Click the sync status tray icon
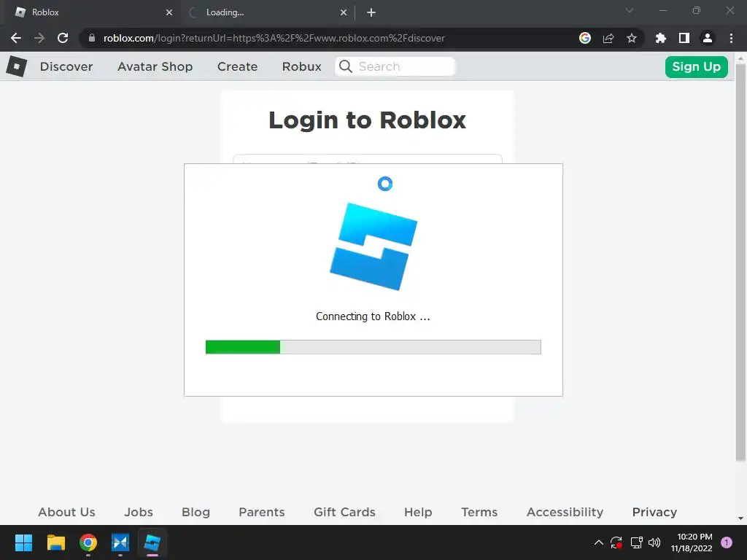747x560 pixels. (616, 542)
